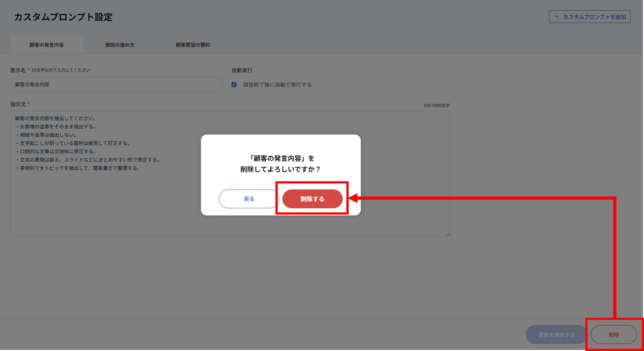This screenshot has width=644, height=351.
Task: Focus the 表示名 input field
Action: click(x=116, y=84)
